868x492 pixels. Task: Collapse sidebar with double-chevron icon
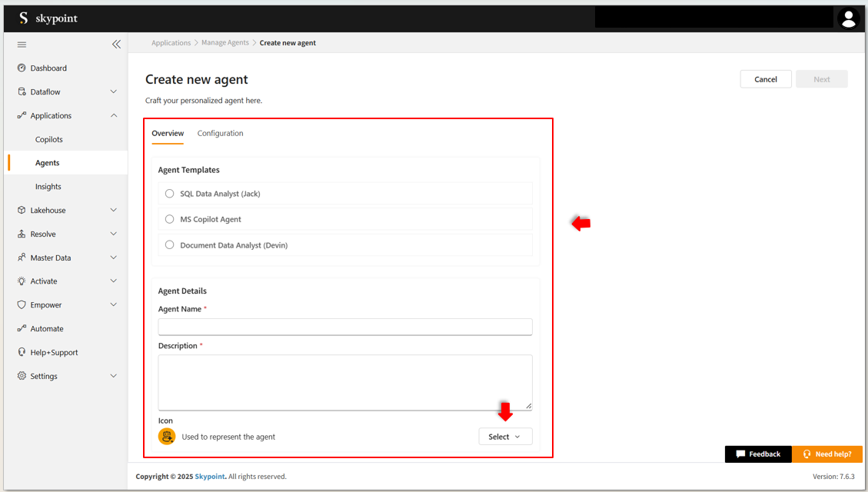tap(116, 45)
